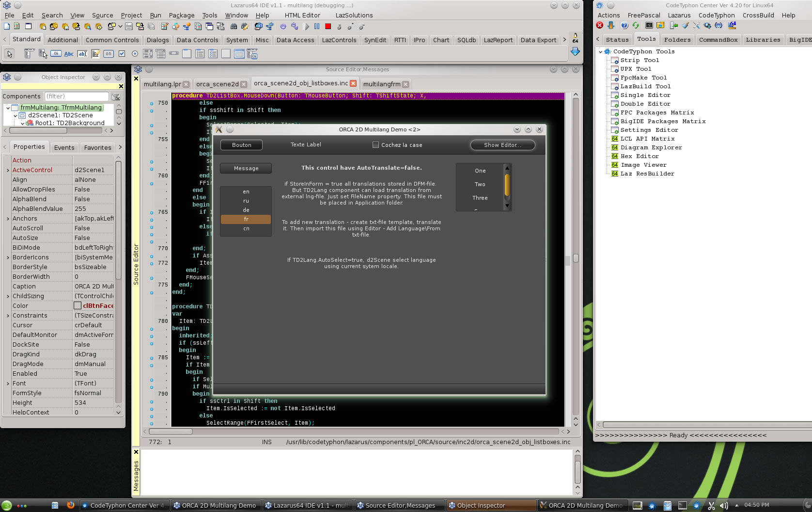Open the dropdown arrow beside the toolbar view icon
The width and height of the screenshot is (812, 512).
pyautogui.click(x=120, y=26)
